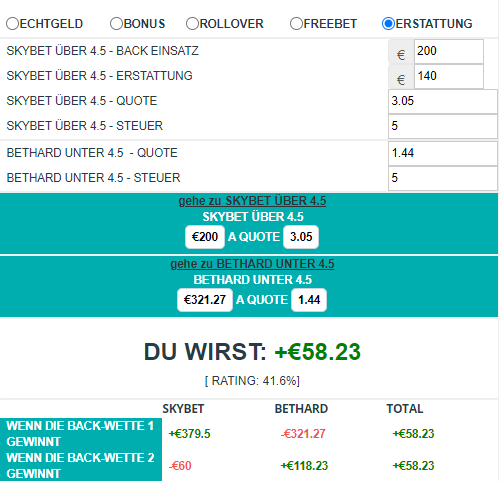Choose the ROLLOVER radio option
Viewport: 499px width, 481px height.
click(x=192, y=24)
